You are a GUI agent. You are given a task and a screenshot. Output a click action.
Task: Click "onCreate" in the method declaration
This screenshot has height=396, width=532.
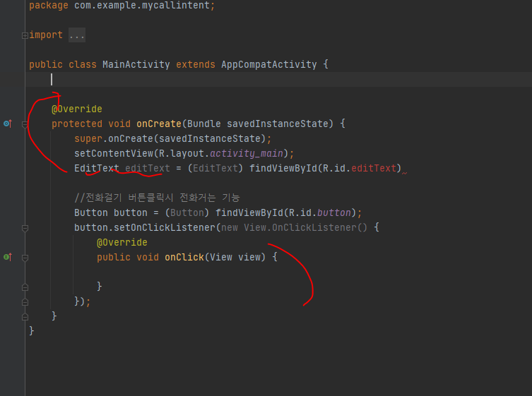pos(159,124)
